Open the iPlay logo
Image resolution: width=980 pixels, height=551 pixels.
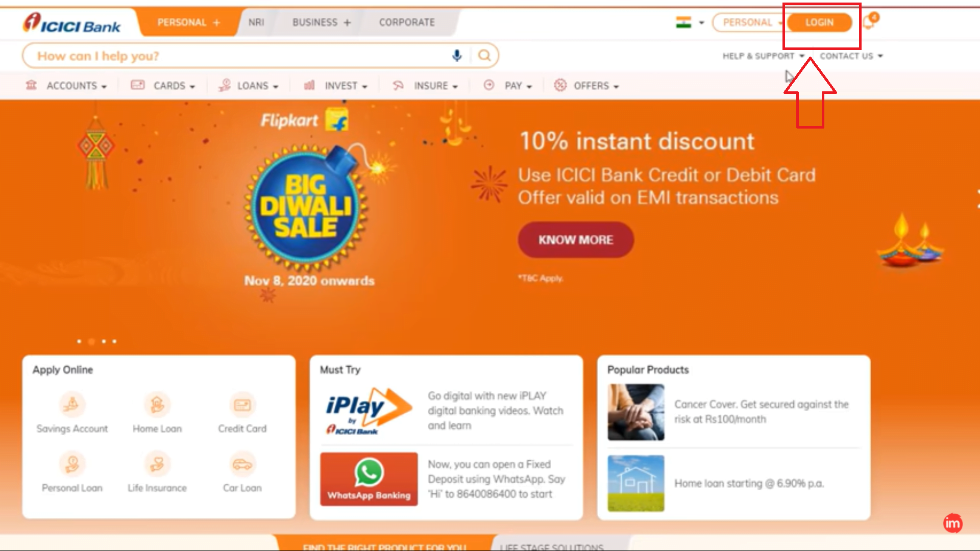pos(369,411)
